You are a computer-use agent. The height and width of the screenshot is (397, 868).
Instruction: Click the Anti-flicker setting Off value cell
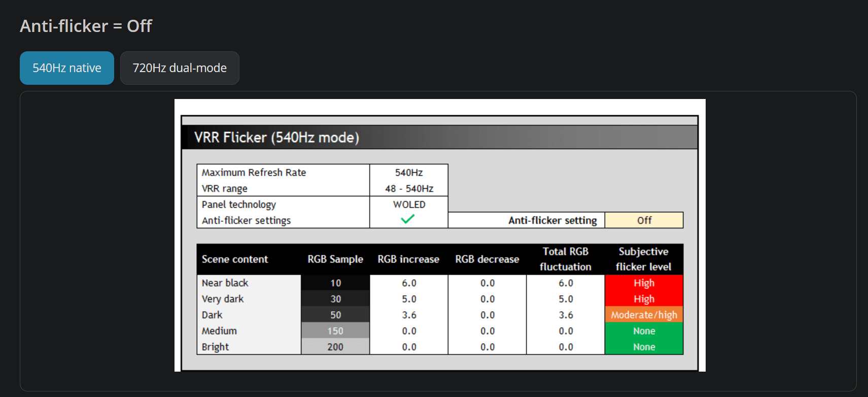pos(644,220)
